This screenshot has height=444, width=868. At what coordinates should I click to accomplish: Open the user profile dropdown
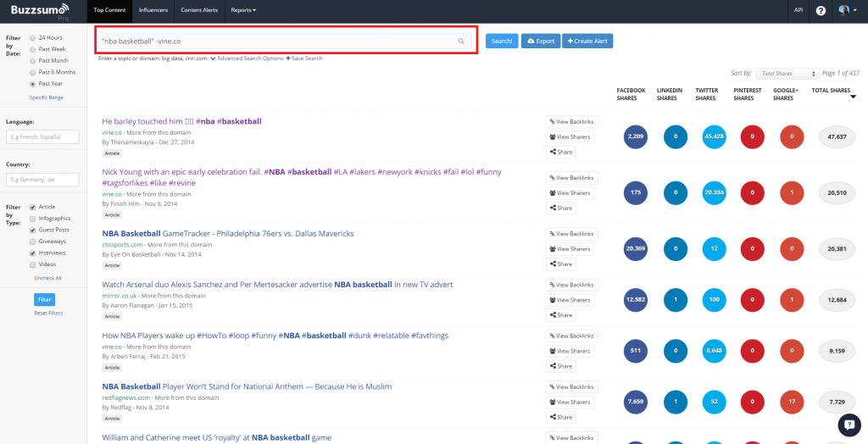coord(845,10)
